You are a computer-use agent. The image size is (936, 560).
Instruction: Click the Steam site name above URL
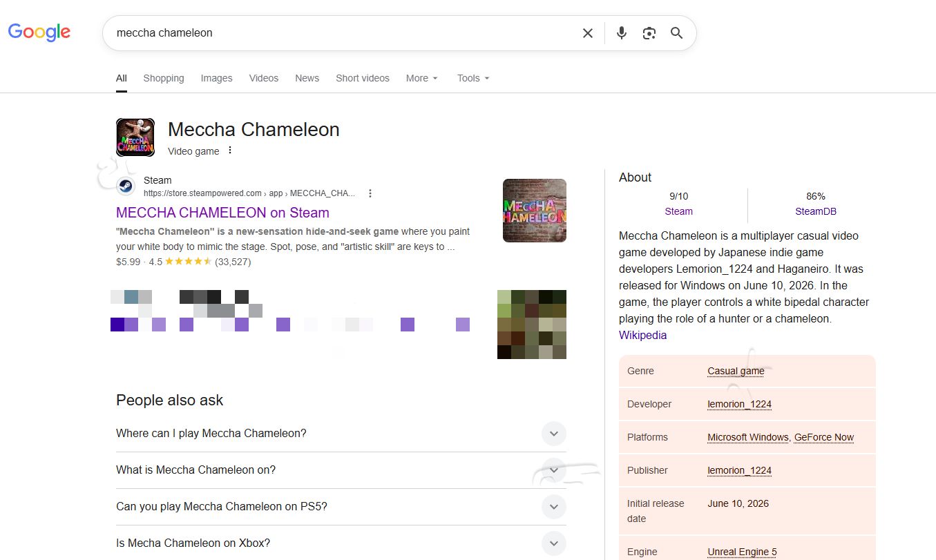point(157,180)
